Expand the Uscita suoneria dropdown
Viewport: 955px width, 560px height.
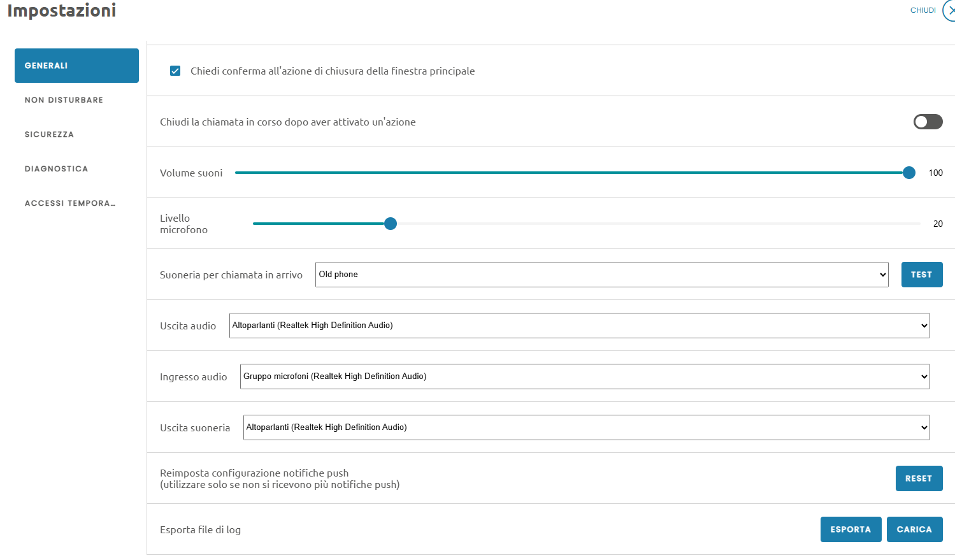[x=586, y=427]
